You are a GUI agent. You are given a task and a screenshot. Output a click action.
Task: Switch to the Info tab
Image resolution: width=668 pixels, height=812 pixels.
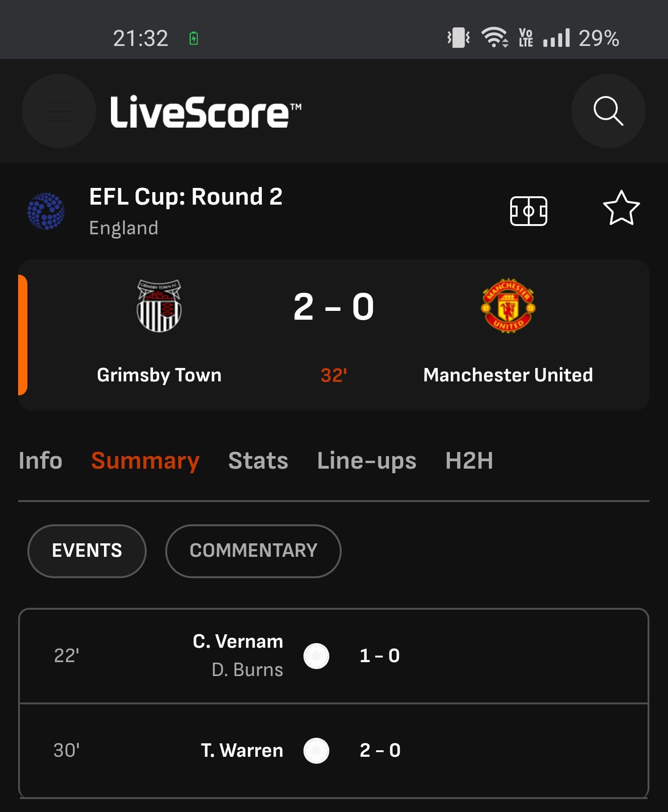point(40,461)
